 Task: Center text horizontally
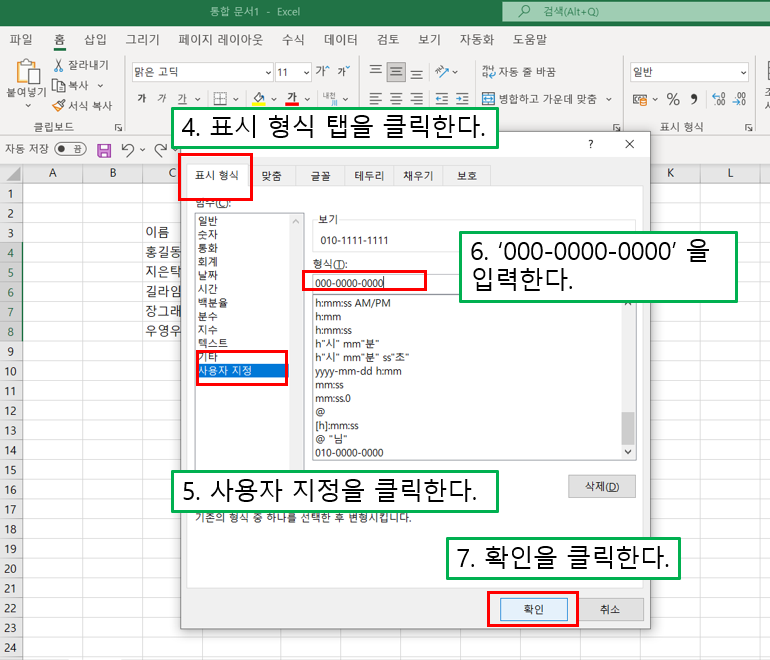pos(396,99)
